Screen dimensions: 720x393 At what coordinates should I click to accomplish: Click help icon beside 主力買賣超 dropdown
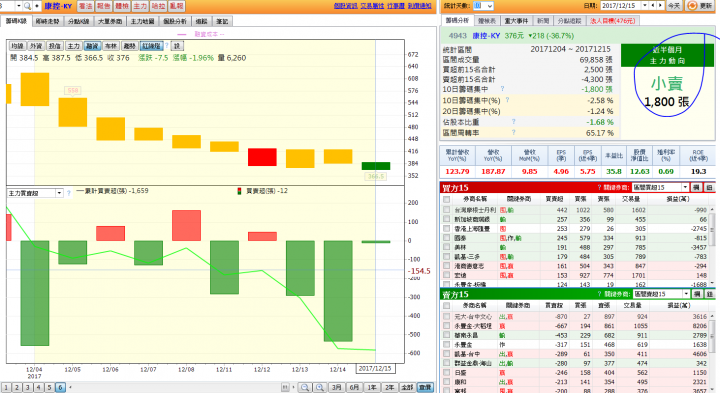(68, 193)
